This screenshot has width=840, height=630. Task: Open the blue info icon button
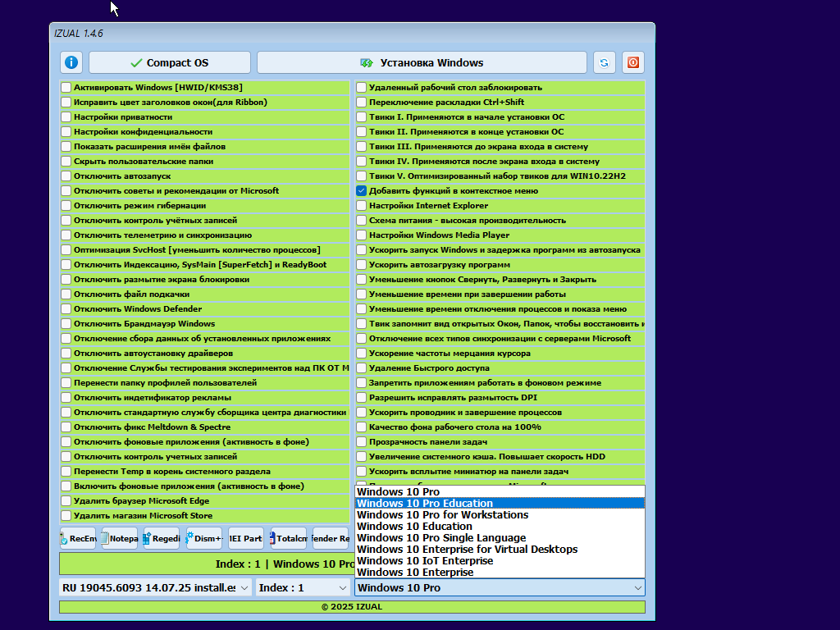pyautogui.click(x=71, y=62)
